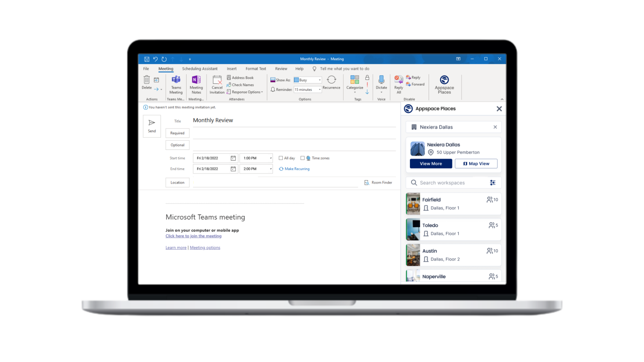Toggle Show As Busy status
This screenshot has width=644, height=362.
tap(307, 79)
